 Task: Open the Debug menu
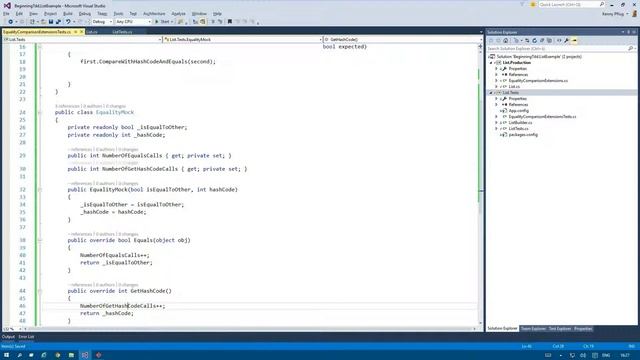84,14
